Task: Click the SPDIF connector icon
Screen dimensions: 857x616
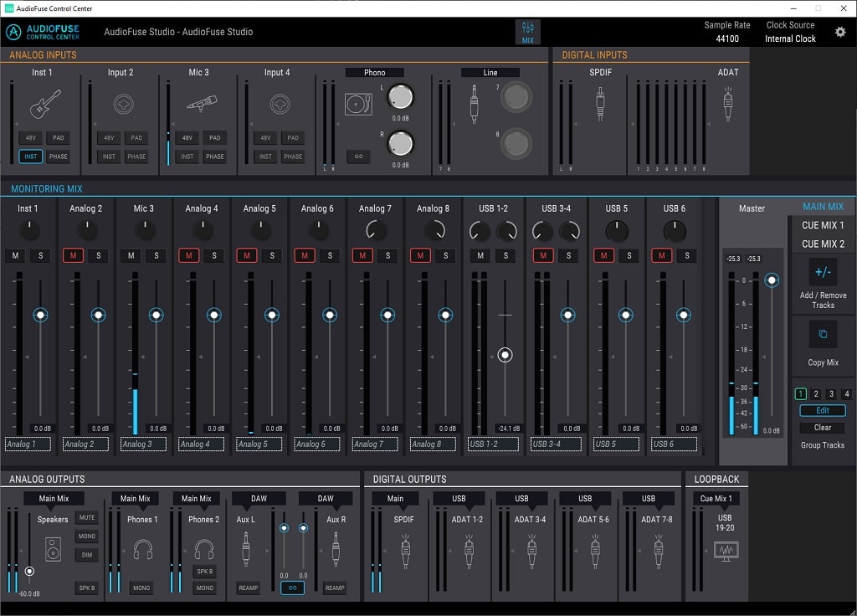Action: coord(600,104)
